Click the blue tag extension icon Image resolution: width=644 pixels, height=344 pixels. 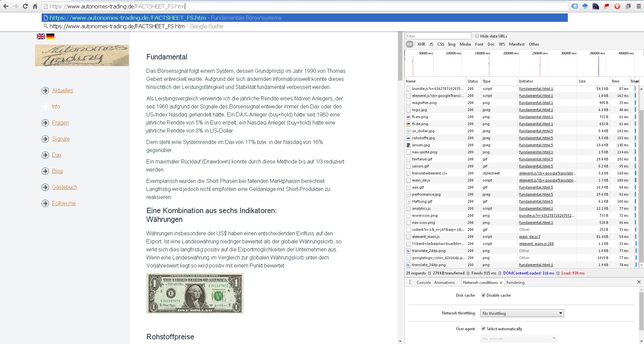[x=575, y=6]
